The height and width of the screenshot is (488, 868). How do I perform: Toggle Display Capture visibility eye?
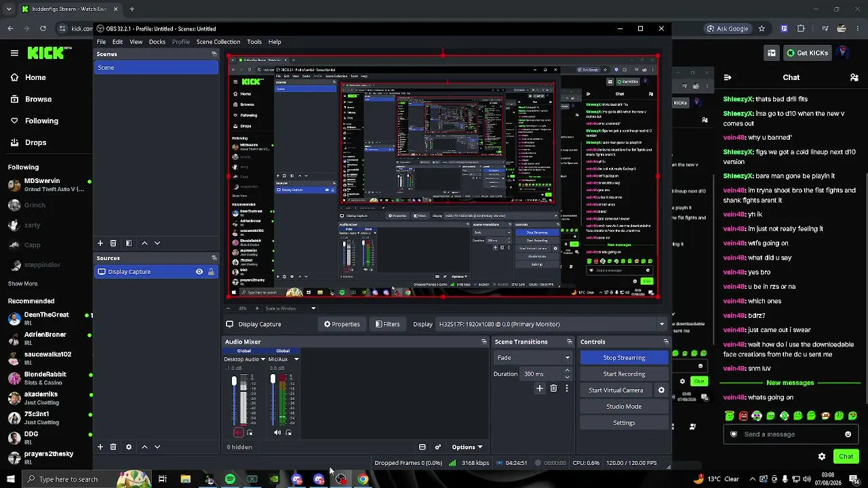click(199, 272)
